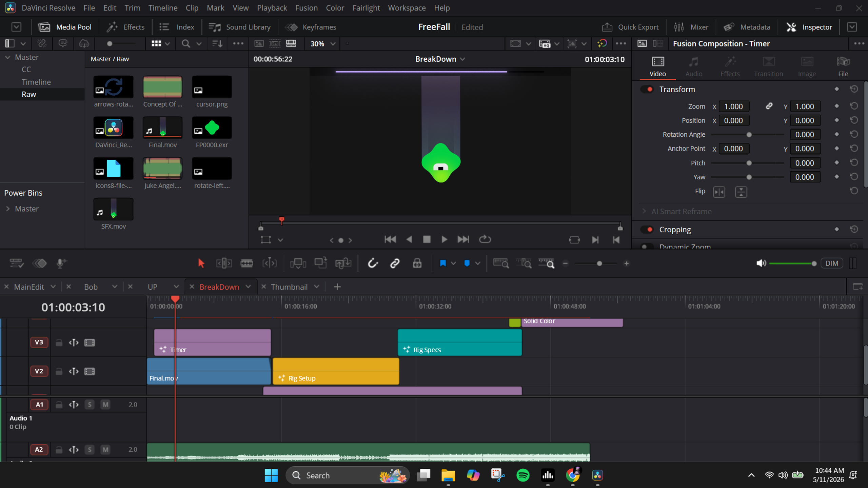Open the Fairlight menu
The image size is (868, 488).
click(366, 7)
